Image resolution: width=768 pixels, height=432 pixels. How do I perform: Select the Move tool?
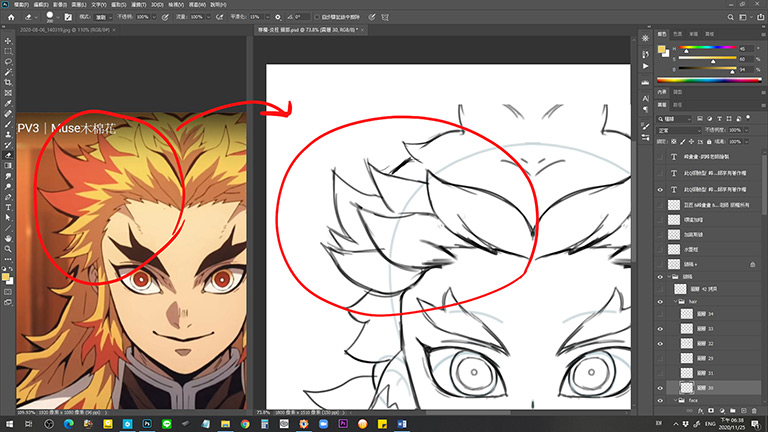pyautogui.click(x=8, y=41)
